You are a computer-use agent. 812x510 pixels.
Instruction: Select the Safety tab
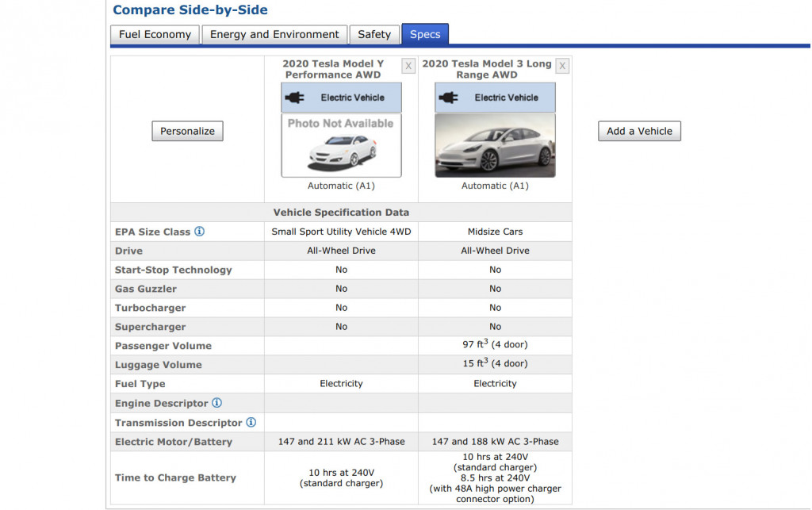tap(374, 35)
